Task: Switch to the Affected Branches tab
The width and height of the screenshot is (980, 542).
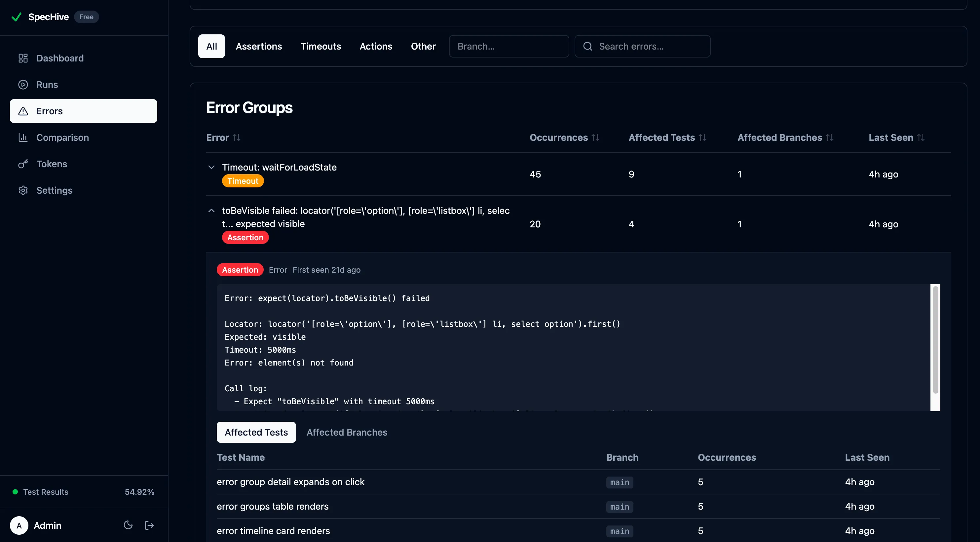Action: (x=347, y=432)
